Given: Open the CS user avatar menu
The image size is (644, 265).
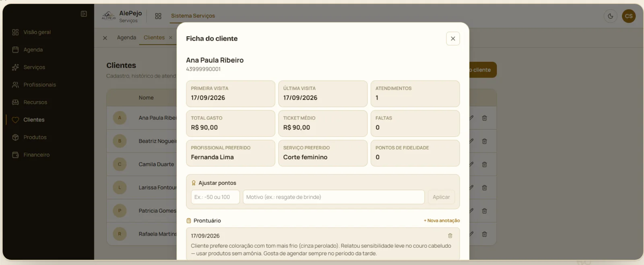Looking at the screenshot, I should point(629,16).
